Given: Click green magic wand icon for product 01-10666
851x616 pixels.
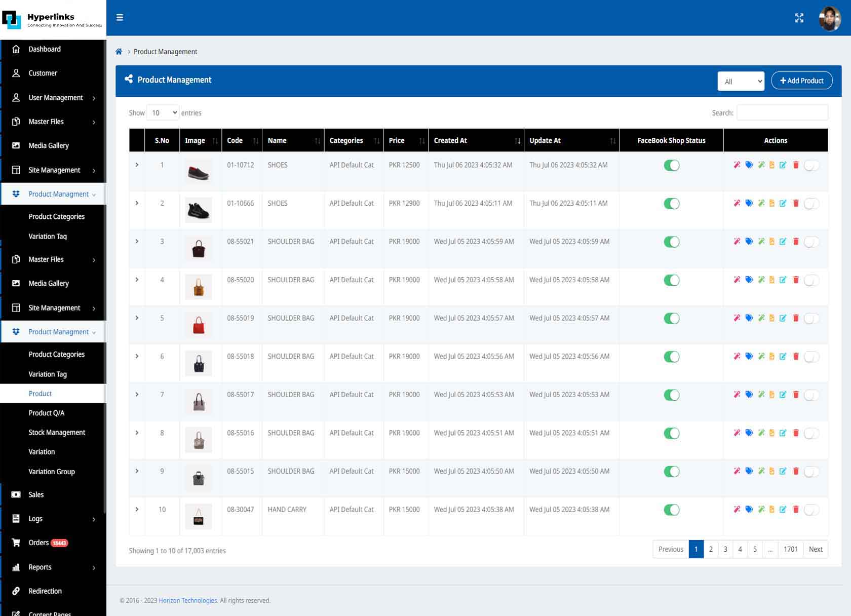Looking at the screenshot, I should 761,203.
